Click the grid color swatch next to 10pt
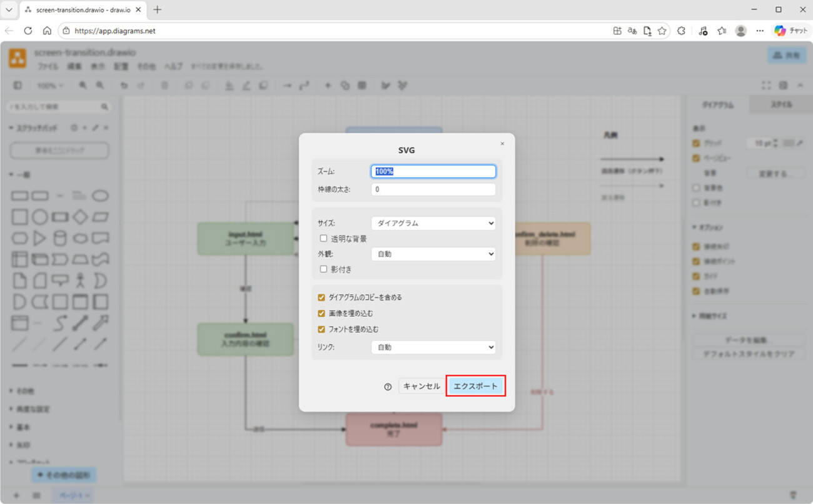 790,143
